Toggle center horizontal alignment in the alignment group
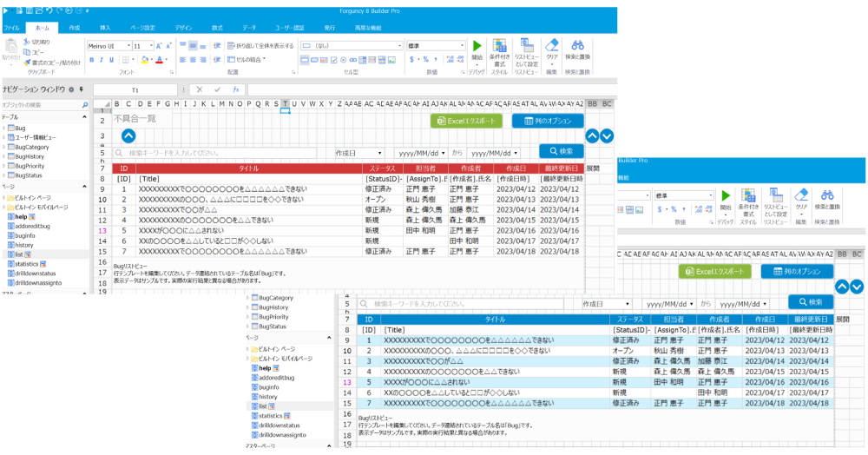This screenshot has height=455, width=868. (193, 60)
